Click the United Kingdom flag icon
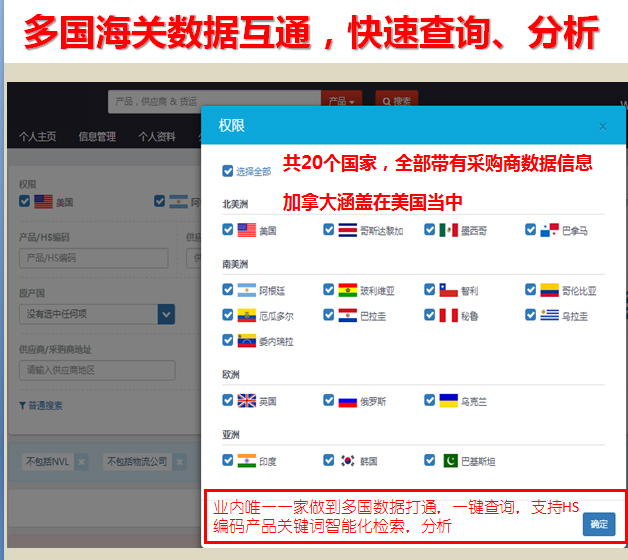Image resolution: width=628 pixels, height=560 pixels. click(x=247, y=400)
